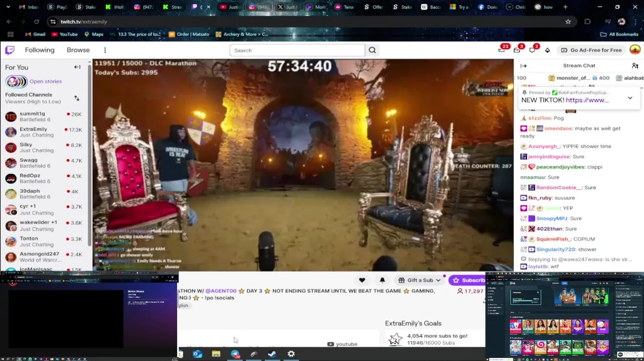
Task: Open chat community users icon
Action: pos(635,66)
